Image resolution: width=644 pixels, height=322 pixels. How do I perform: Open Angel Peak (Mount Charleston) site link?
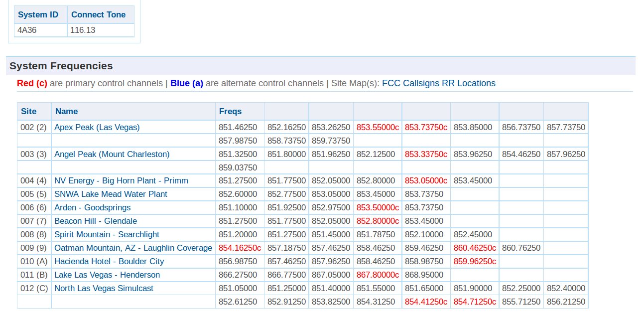click(x=112, y=154)
